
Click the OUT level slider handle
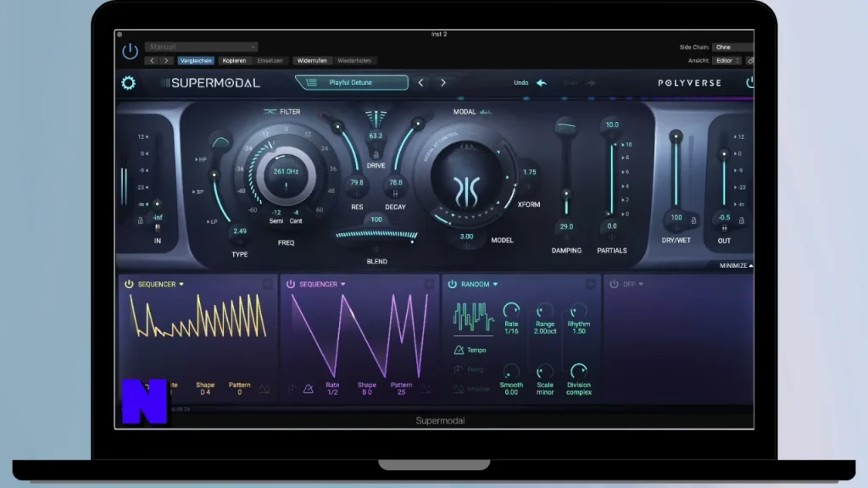724,154
